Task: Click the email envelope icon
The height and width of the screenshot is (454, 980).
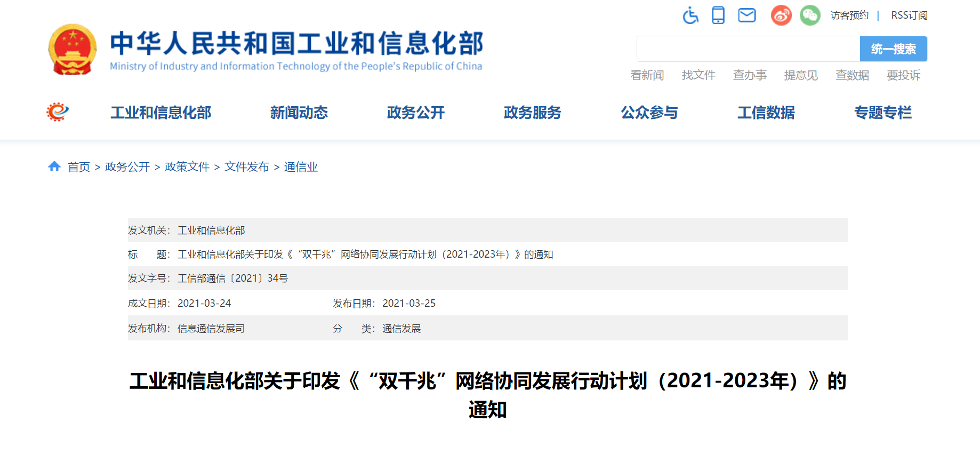Action: click(746, 15)
